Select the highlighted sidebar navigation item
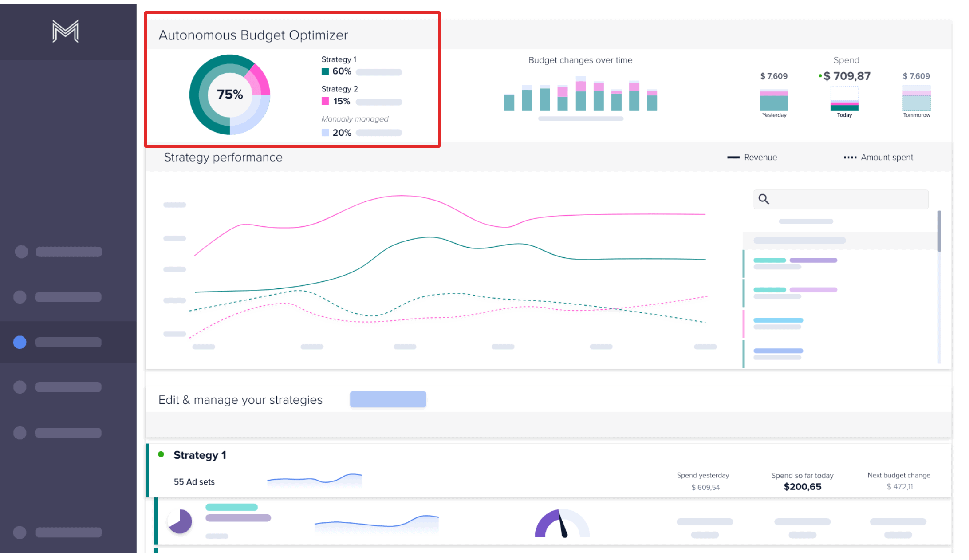 tap(67, 342)
